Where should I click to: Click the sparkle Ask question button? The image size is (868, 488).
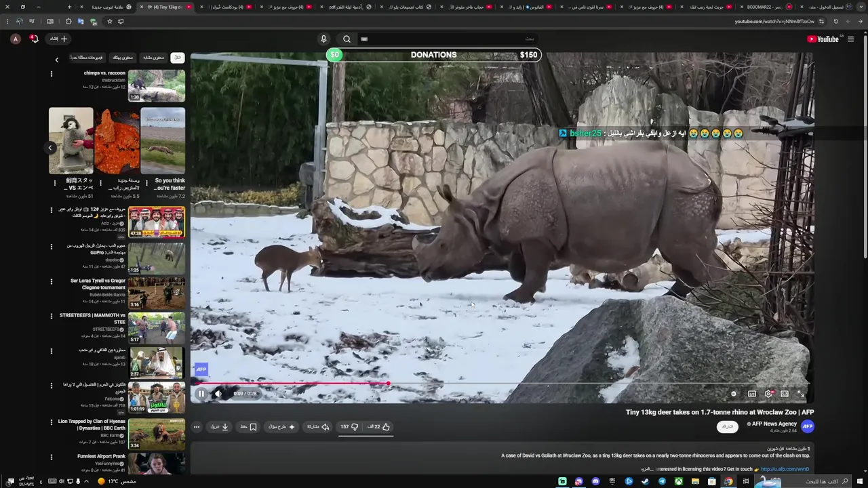(x=281, y=427)
